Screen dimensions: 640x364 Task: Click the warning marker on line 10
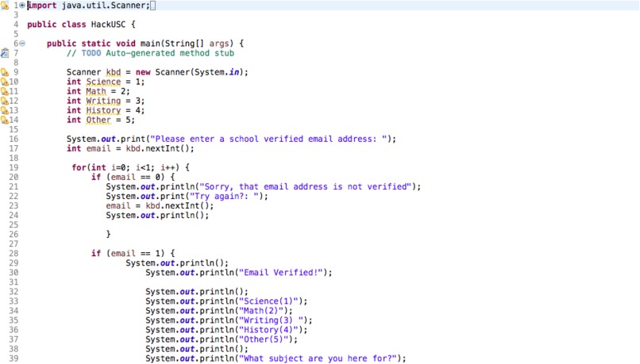5,82
